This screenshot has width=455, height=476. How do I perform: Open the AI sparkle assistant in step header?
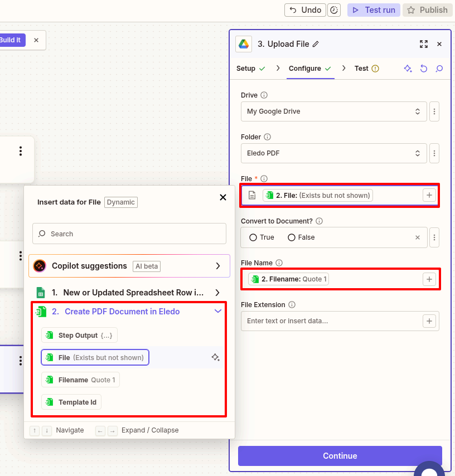click(x=408, y=68)
